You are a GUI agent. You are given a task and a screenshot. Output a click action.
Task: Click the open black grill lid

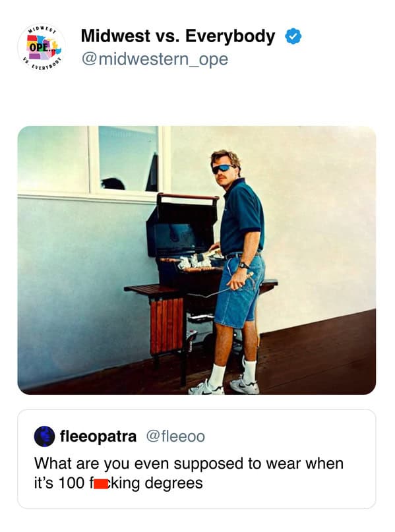click(x=182, y=225)
